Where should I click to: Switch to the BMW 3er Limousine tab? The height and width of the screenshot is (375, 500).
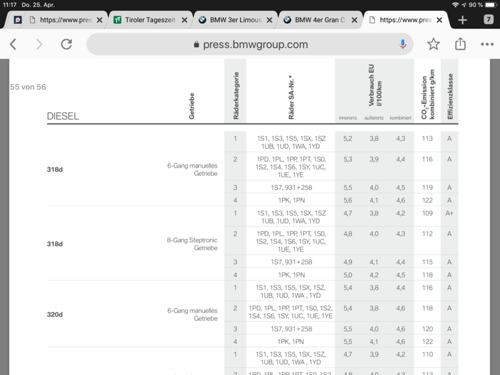230,20
